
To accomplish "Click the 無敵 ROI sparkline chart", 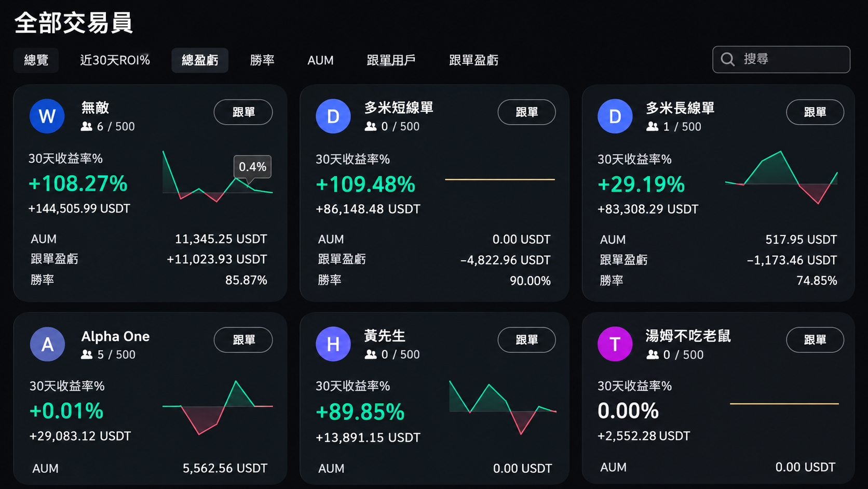I will point(218,177).
